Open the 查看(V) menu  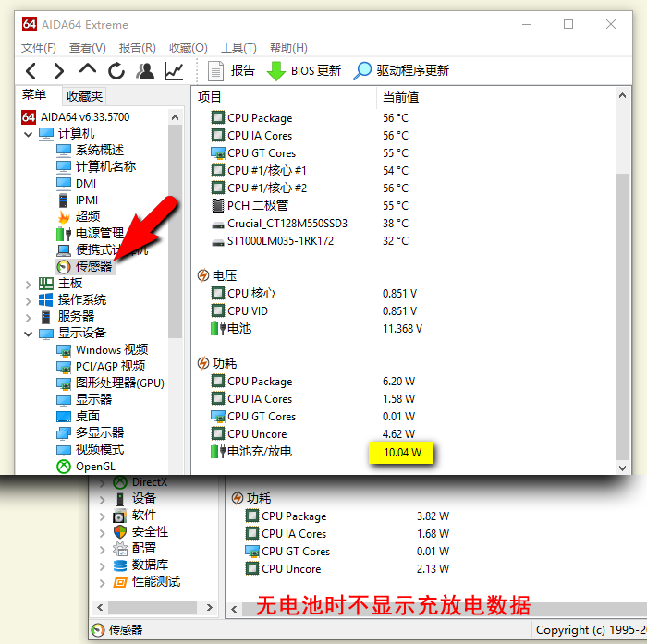(88, 48)
